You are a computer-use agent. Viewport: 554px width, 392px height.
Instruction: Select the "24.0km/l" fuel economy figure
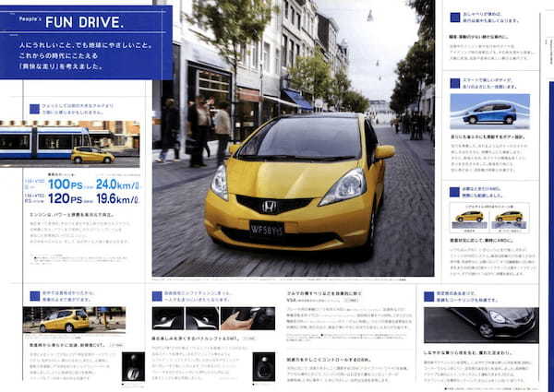[117, 184]
